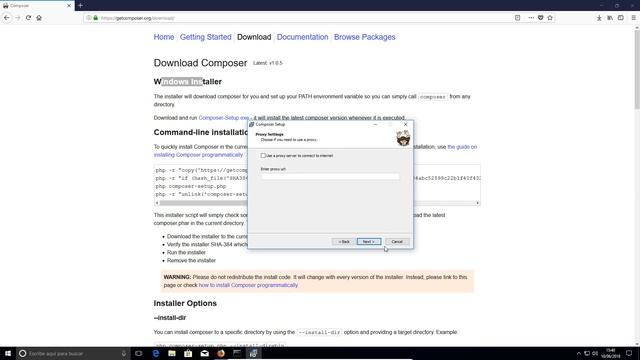Image resolution: width=640 pixels, height=360 pixels.
Task: Open Firefox home page icon
Action: coord(39,18)
